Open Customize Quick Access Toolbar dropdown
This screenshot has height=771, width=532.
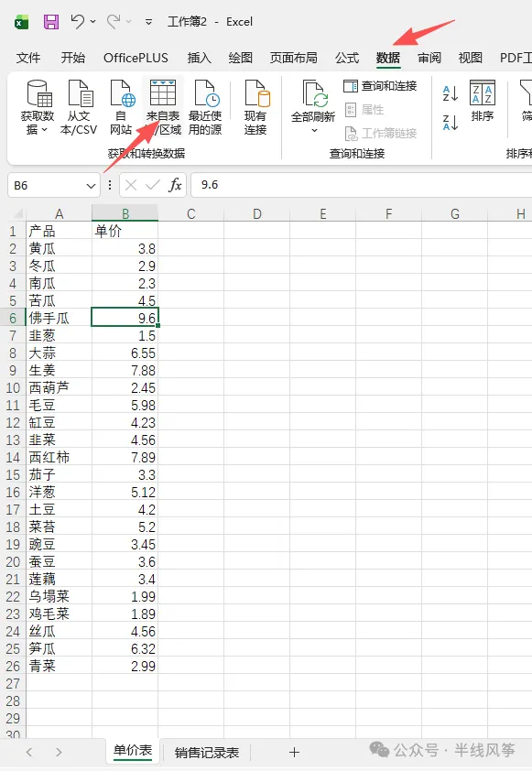pos(148,22)
